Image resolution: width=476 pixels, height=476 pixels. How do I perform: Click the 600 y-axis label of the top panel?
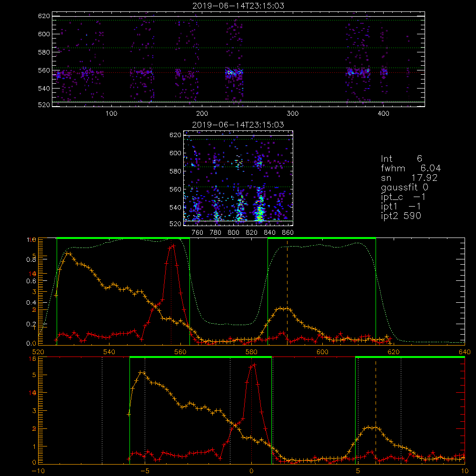click(44, 34)
